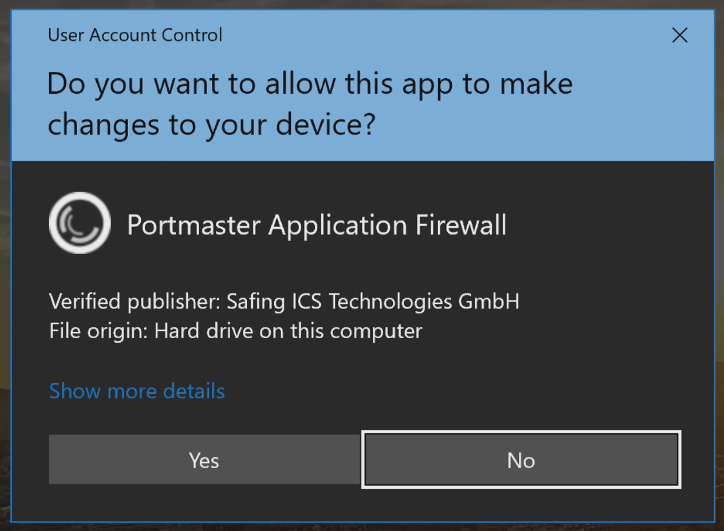Viewport: 724px width, 531px height.
Task: Choose the highlighted No button
Action: [x=521, y=459]
